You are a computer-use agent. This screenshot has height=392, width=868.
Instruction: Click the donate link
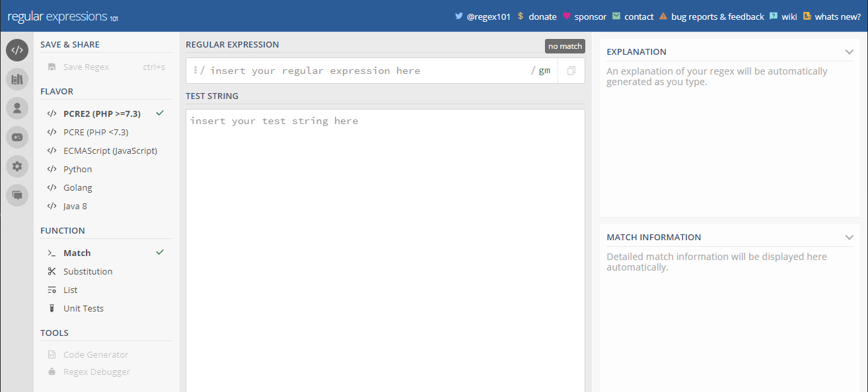[x=543, y=16]
